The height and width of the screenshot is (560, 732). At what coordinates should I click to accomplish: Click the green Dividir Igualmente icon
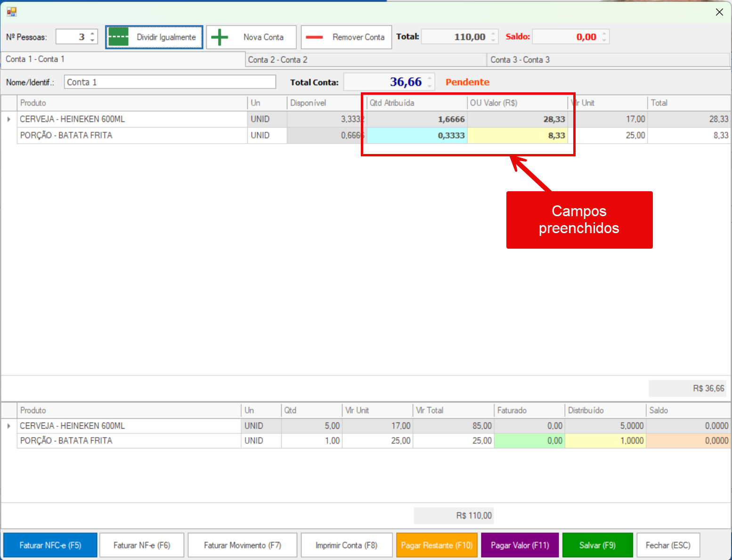[118, 37]
